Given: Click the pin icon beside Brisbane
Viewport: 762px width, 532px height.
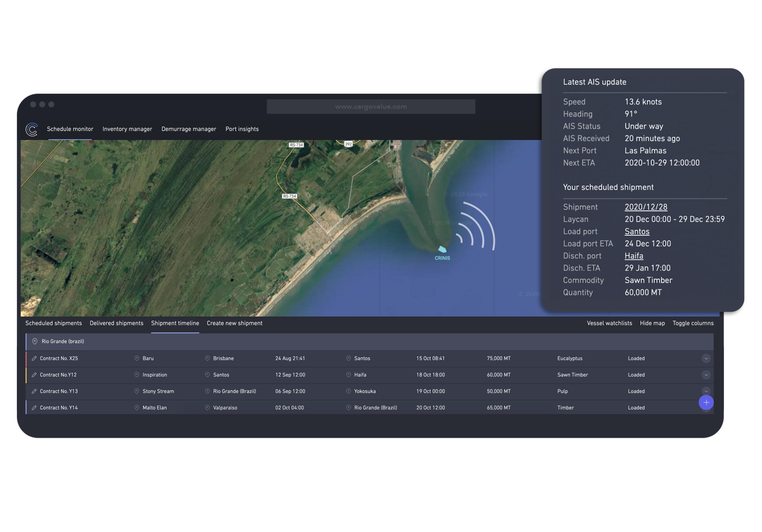Looking at the screenshot, I should coord(207,358).
